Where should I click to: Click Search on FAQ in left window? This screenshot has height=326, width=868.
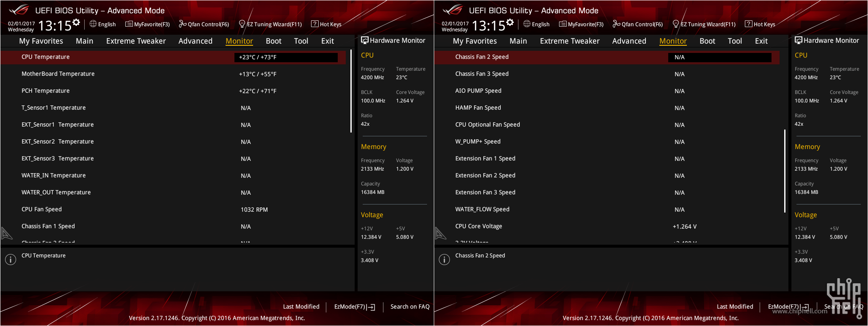coord(410,307)
